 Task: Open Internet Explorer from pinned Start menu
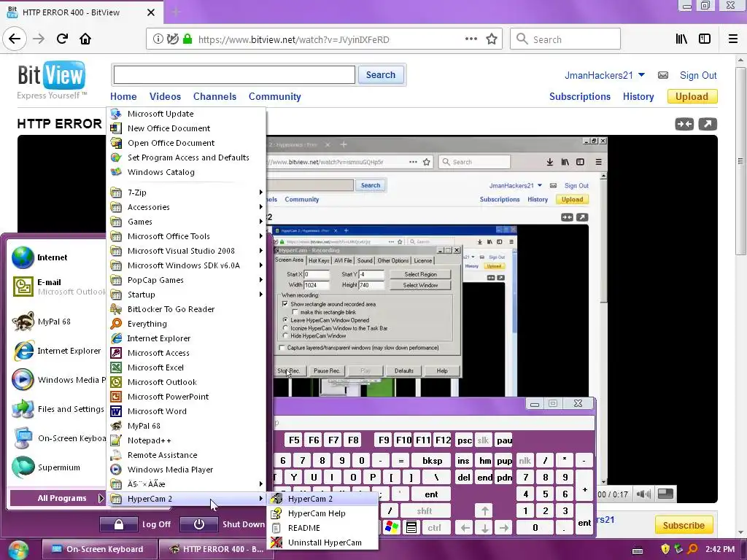click(x=58, y=351)
